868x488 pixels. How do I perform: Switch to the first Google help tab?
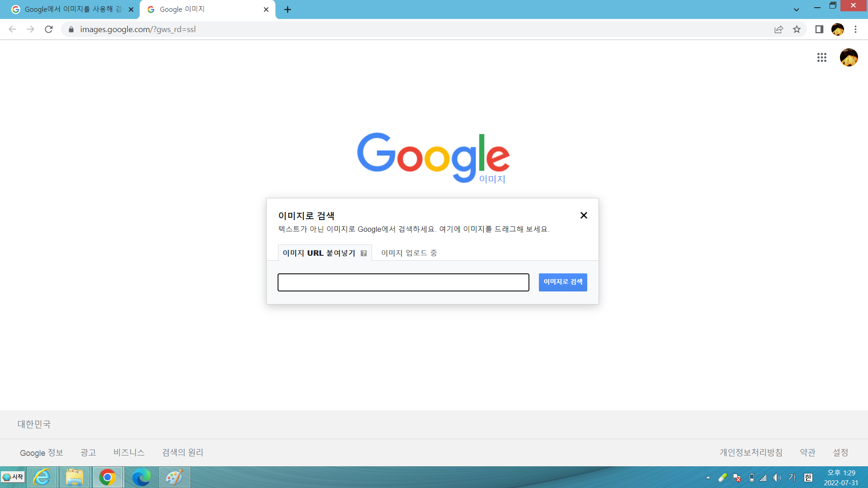[x=70, y=9]
